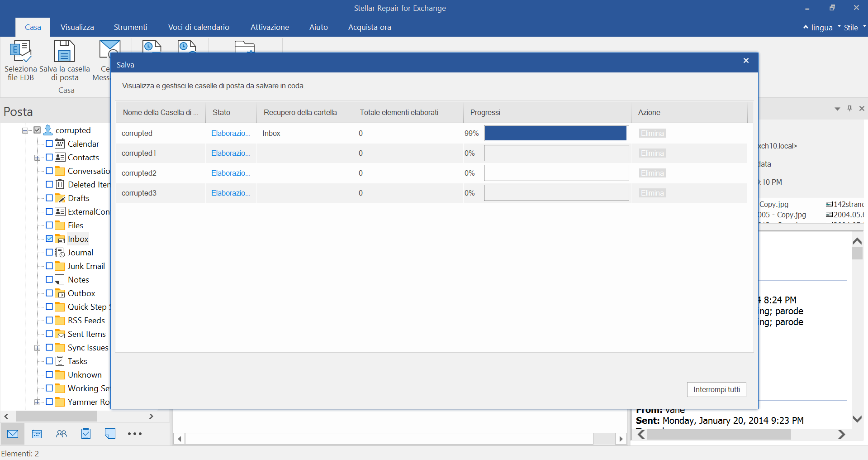This screenshot has width=868, height=460.
Task: Open tasks view icon in bottom bar
Action: coord(86,434)
